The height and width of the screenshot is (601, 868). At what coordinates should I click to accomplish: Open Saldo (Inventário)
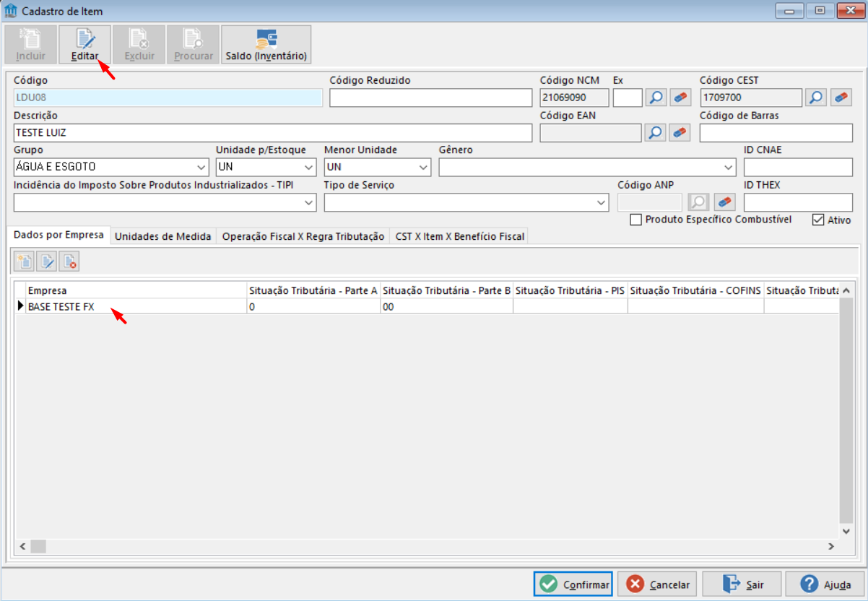pyautogui.click(x=266, y=45)
